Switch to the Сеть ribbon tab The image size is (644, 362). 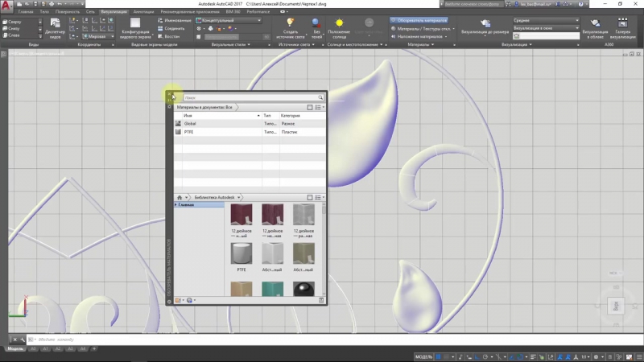[x=90, y=11]
